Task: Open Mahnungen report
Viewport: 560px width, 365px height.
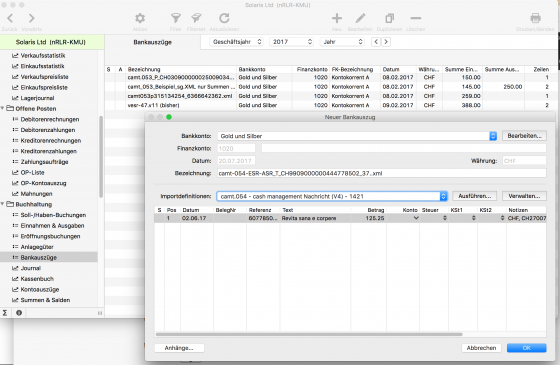Action: [36, 194]
